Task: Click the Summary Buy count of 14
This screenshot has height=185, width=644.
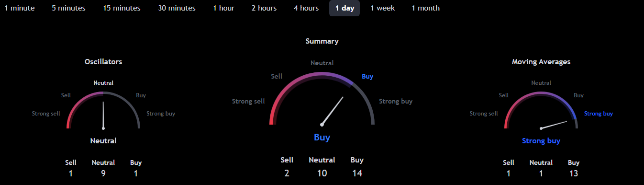Action: click(x=357, y=173)
